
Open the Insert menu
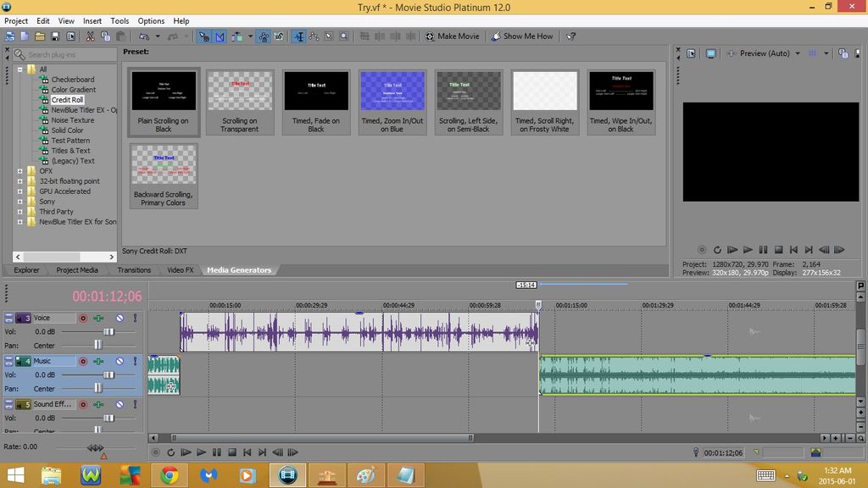coord(92,20)
